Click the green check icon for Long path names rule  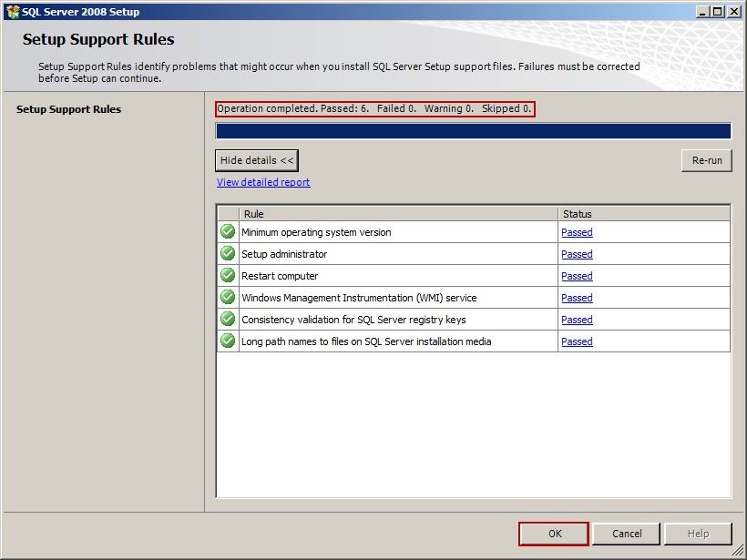click(x=228, y=341)
